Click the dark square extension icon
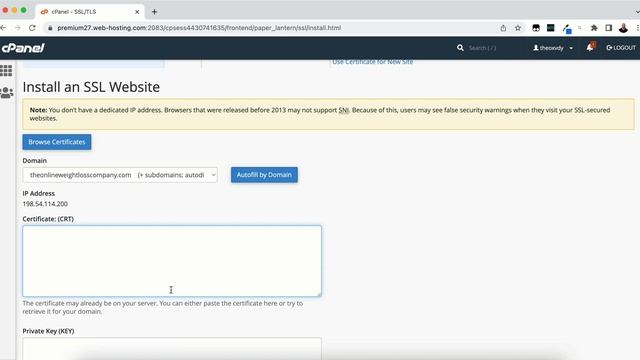The height and width of the screenshot is (360, 640). (551, 28)
